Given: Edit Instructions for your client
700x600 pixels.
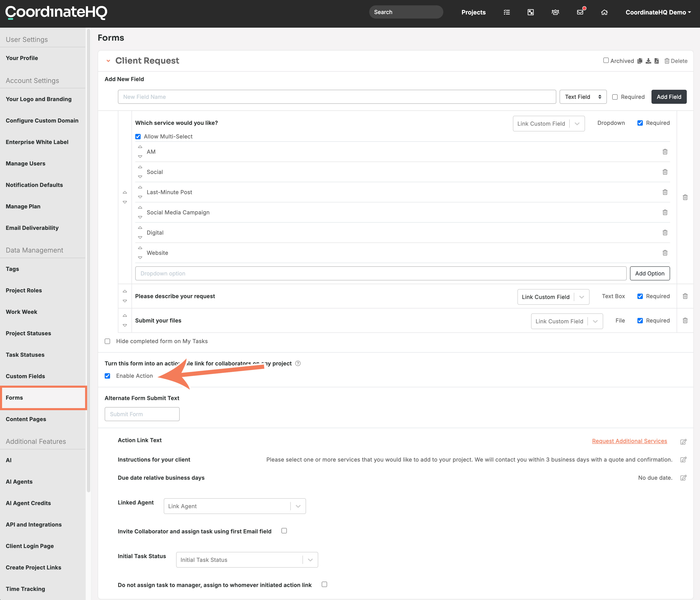Looking at the screenshot, I should click(x=683, y=459).
